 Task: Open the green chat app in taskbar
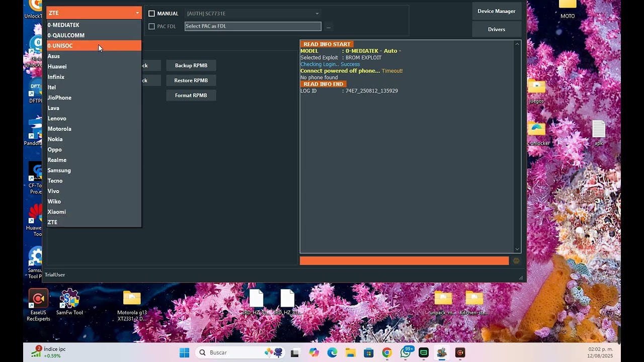424,352
